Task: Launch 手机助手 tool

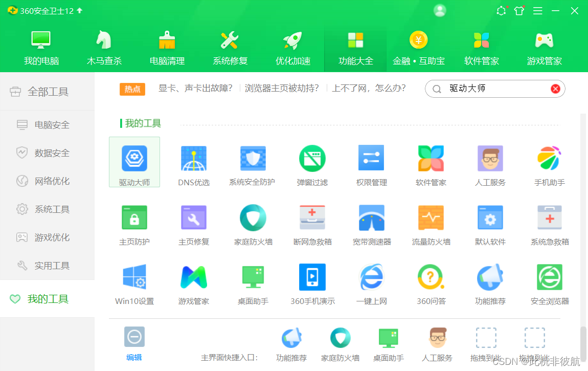Action: [x=549, y=166]
